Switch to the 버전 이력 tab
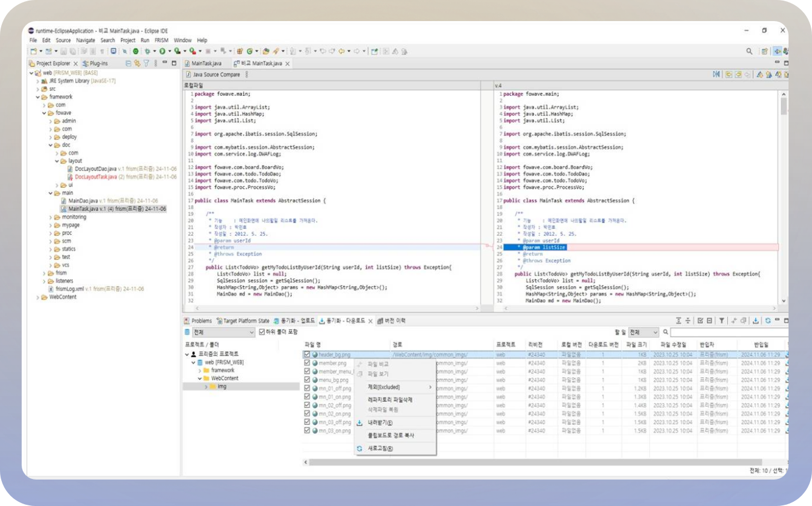This screenshot has width=812, height=506. coord(392,321)
